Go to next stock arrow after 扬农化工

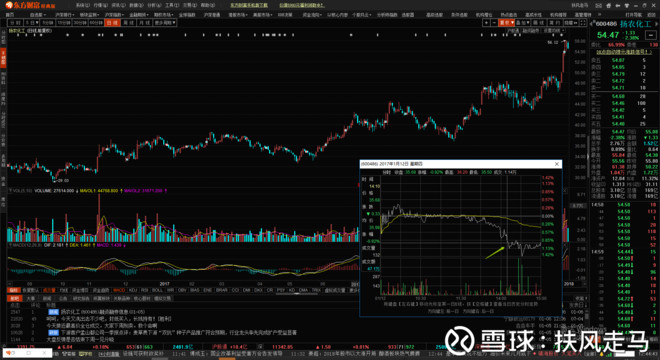[656, 24]
